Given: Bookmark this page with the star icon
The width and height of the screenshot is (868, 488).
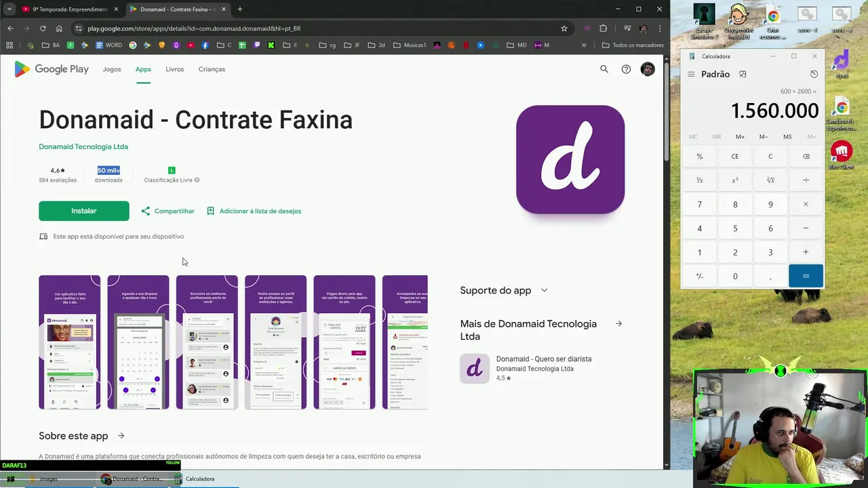Looking at the screenshot, I should point(564,28).
